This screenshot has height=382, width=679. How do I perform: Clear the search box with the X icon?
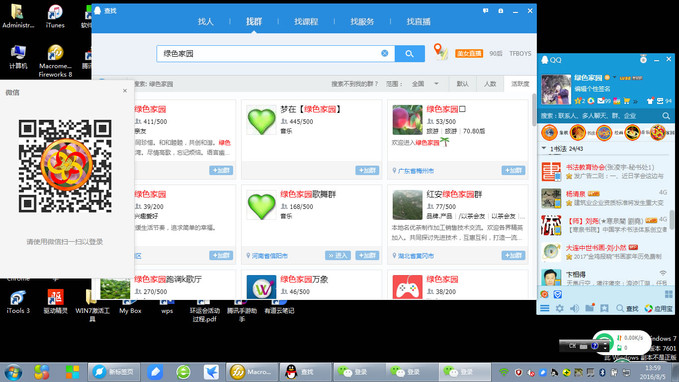[385, 53]
